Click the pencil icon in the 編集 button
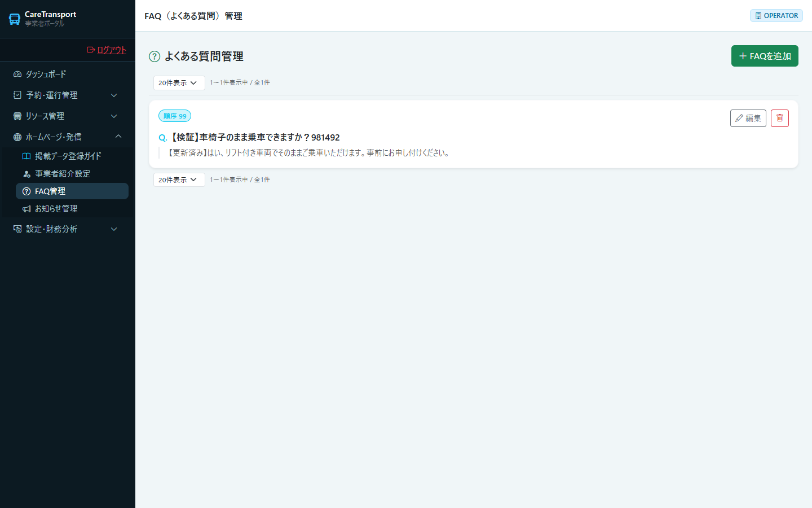The height and width of the screenshot is (508, 812). (739, 118)
